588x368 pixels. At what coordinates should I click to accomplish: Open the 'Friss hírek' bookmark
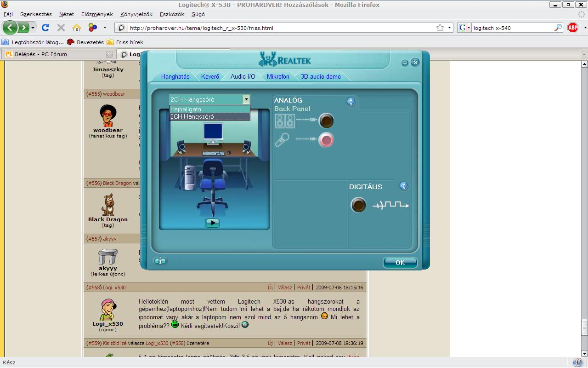point(125,42)
